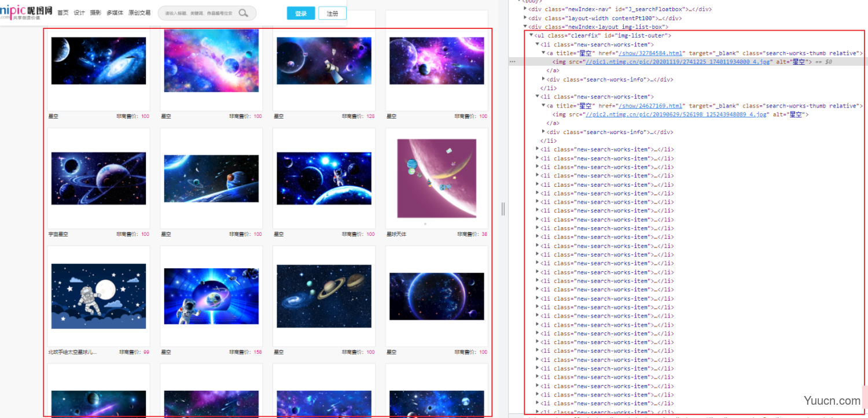Collapse the anchor node with href 24627169
868x418 pixels.
point(543,106)
